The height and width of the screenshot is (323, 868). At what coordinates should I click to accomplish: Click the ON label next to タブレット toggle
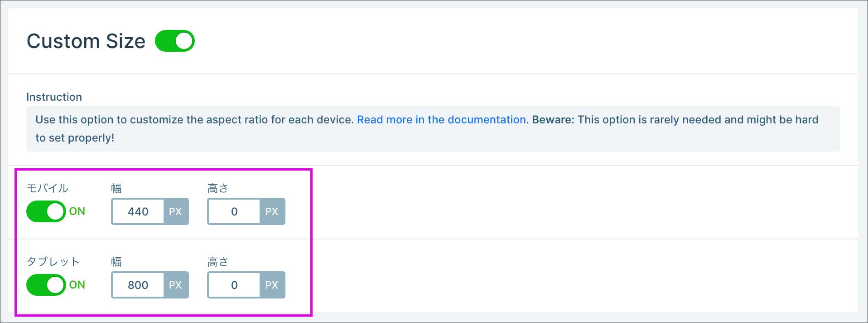[77, 285]
